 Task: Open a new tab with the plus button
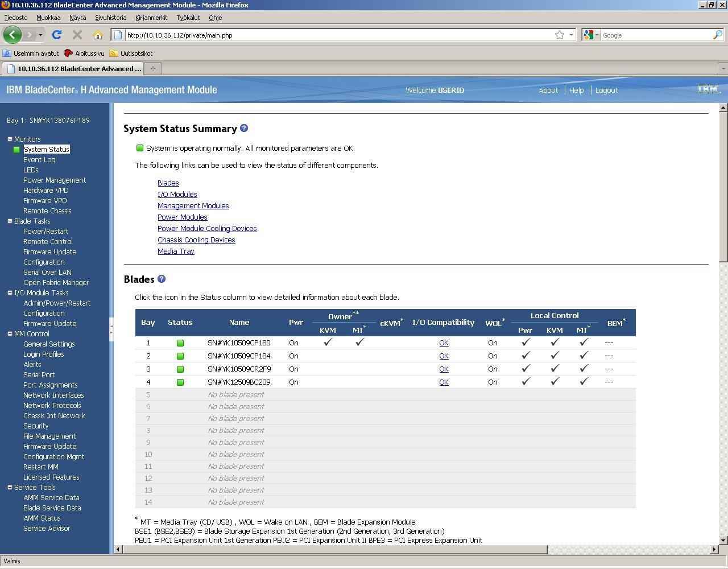[x=152, y=68]
